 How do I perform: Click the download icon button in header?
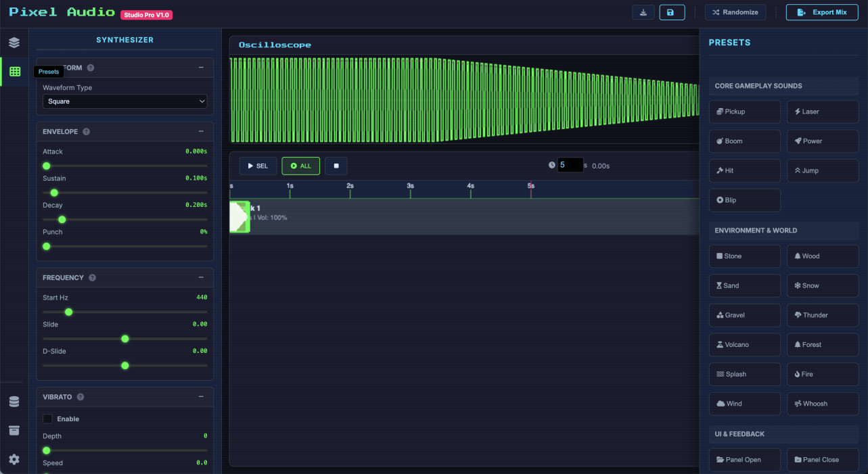pos(643,12)
